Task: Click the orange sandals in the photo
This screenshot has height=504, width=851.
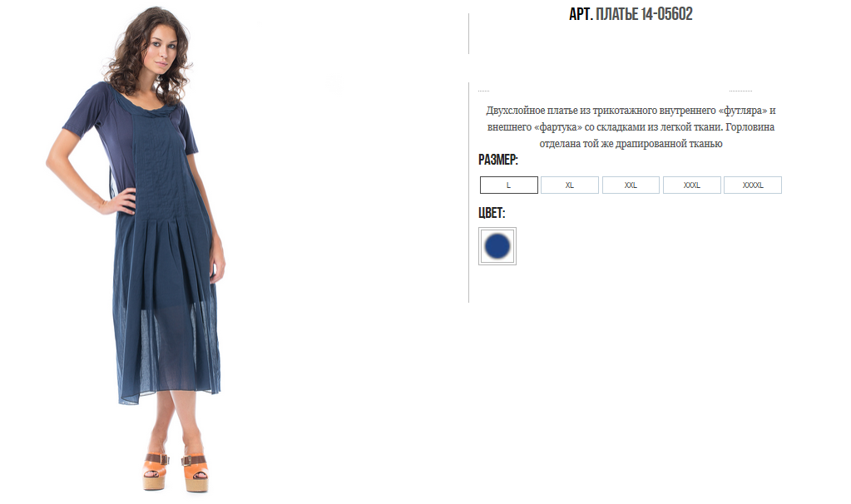Action: tap(176, 471)
